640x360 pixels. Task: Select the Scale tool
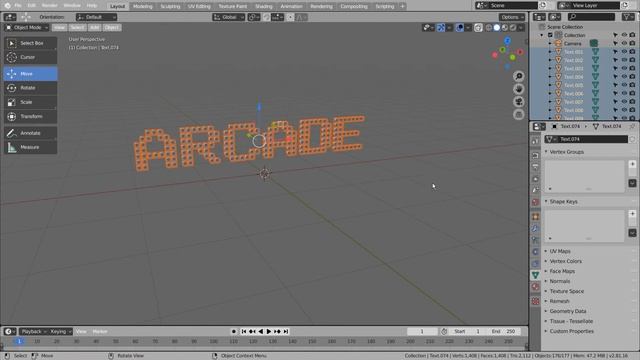[x=31, y=102]
